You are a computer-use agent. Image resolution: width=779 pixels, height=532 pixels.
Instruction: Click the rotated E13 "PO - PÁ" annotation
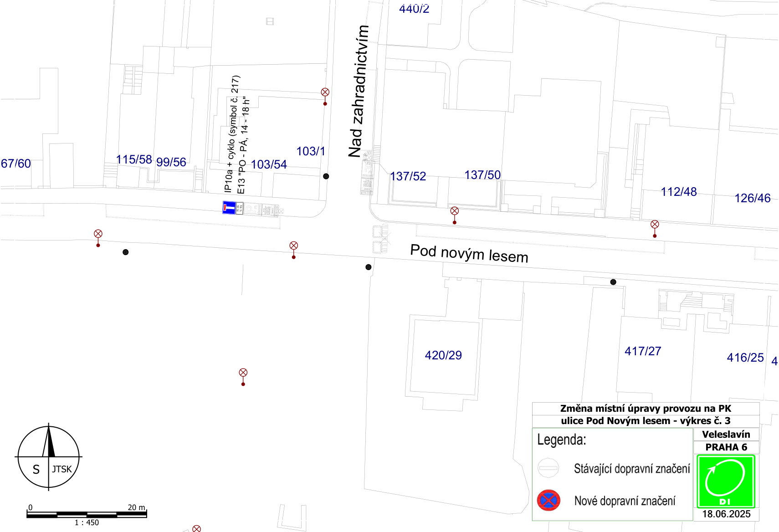[244, 145]
